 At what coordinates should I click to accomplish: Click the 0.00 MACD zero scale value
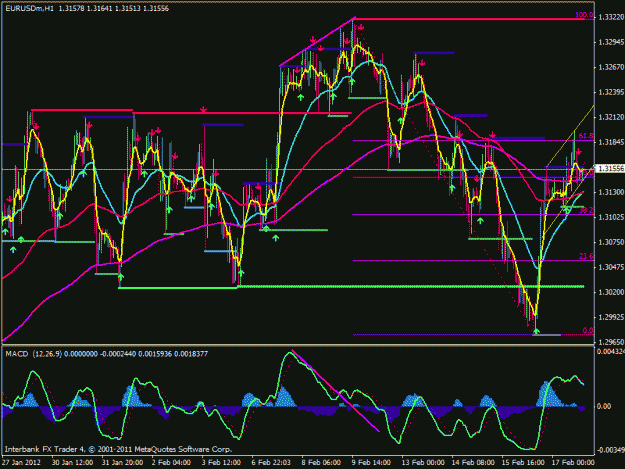(604, 406)
